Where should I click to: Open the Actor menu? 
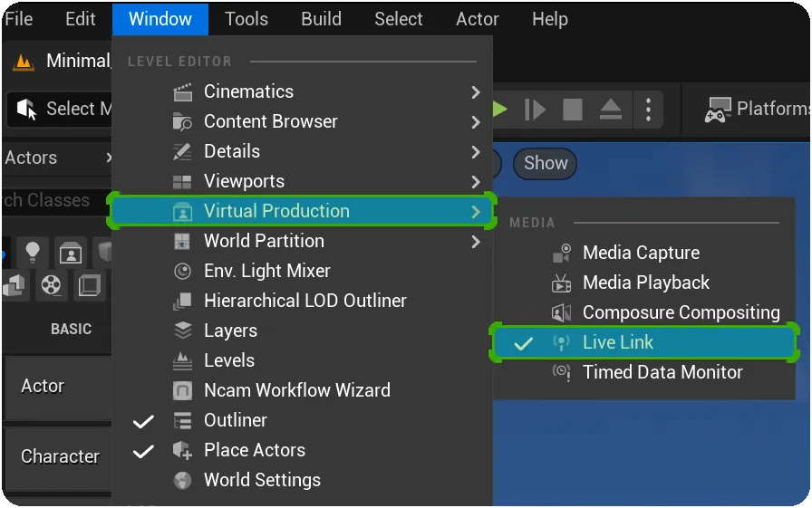(477, 19)
